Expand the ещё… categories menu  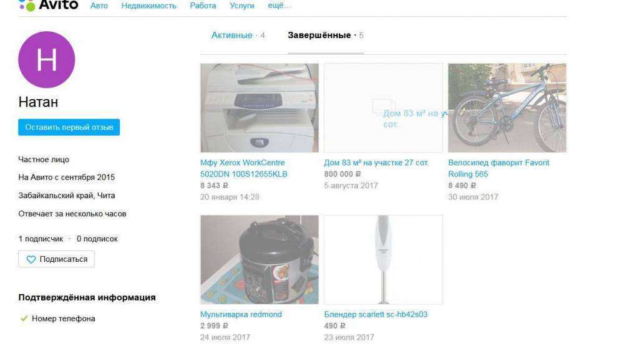pyautogui.click(x=279, y=6)
